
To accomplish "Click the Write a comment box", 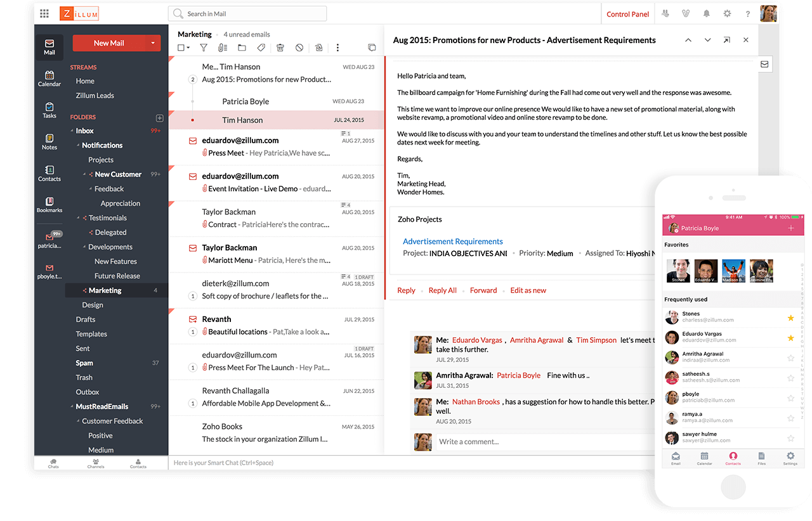I will (546, 442).
